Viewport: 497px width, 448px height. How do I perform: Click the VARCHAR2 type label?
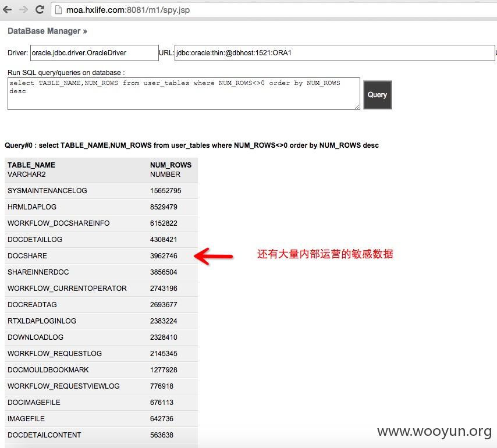(x=27, y=175)
